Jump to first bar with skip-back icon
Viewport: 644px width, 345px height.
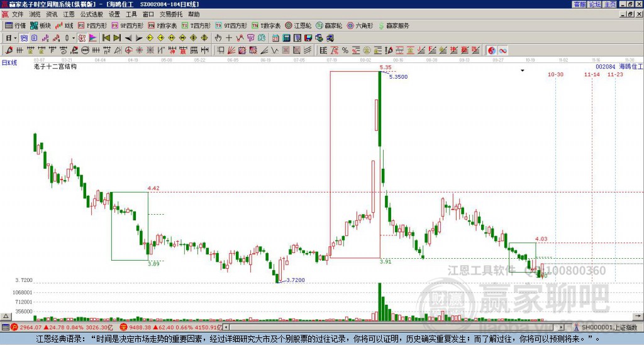[106, 38]
